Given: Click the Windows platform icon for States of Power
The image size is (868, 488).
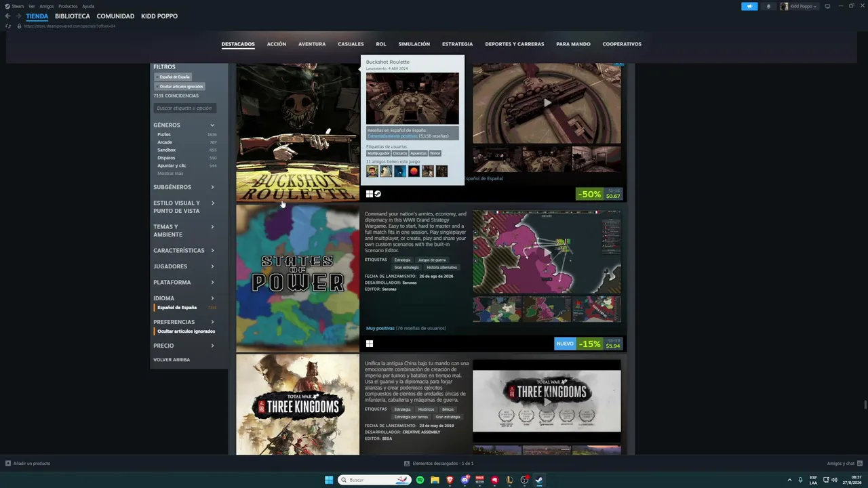Looking at the screenshot, I should point(370,344).
